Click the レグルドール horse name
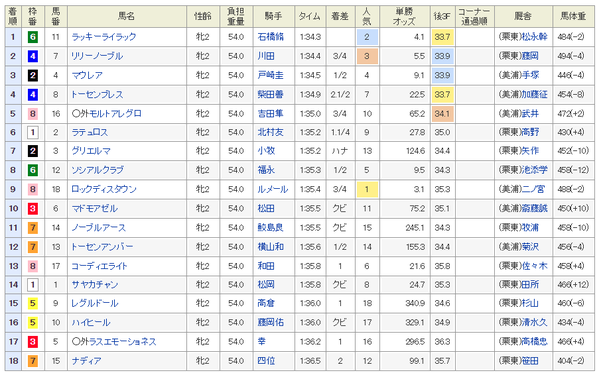Image resolution: width=599 pixels, height=379 pixels. click(x=95, y=303)
